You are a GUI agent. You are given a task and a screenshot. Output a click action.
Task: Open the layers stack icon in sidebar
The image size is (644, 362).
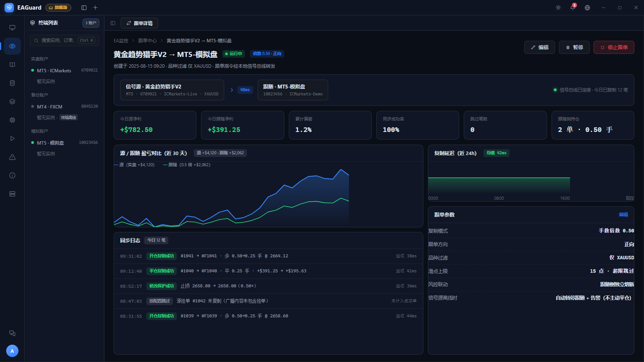coord(12,102)
